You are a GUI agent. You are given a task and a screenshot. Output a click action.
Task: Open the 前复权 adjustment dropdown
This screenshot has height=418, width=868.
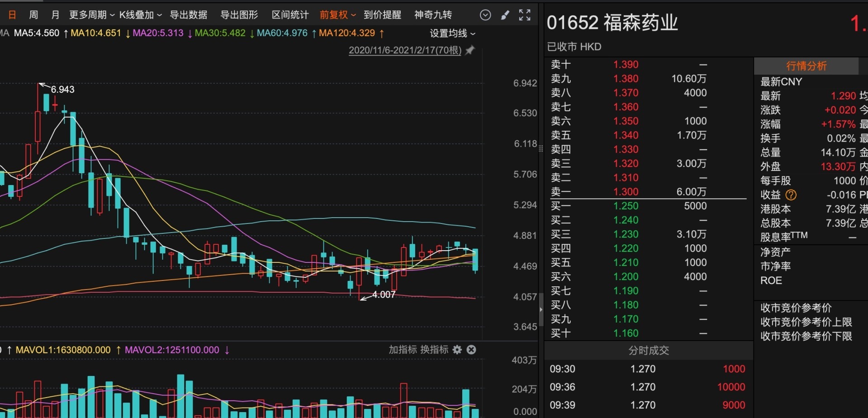click(335, 15)
